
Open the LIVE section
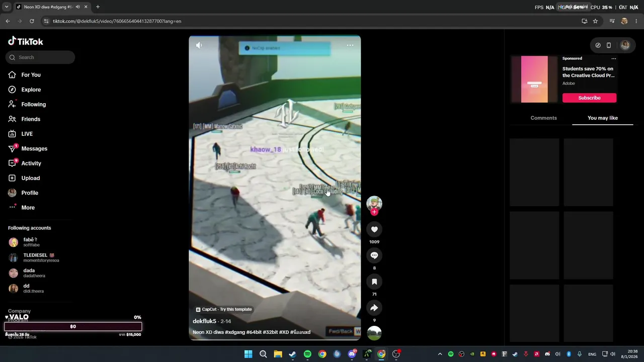tap(27, 134)
